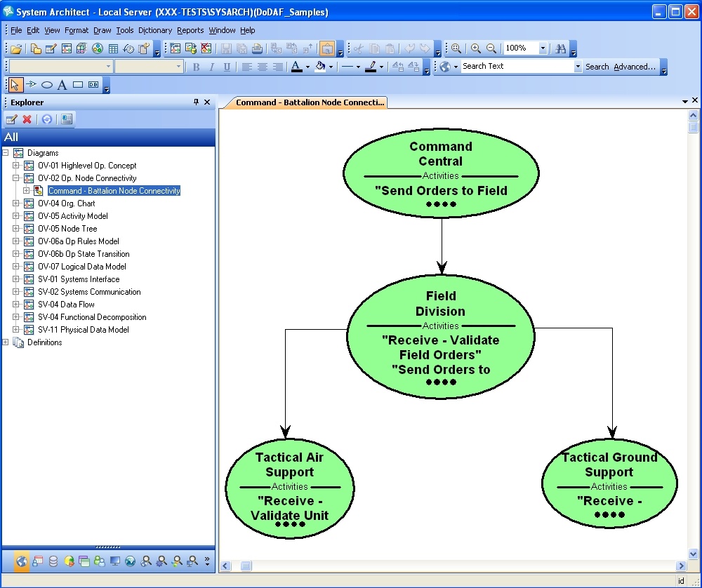Image resolution: width=702 pixels, height=588 pixels.
Task: Click the highlighted orange icon in top toolbar
Action: tap(327, 48)
